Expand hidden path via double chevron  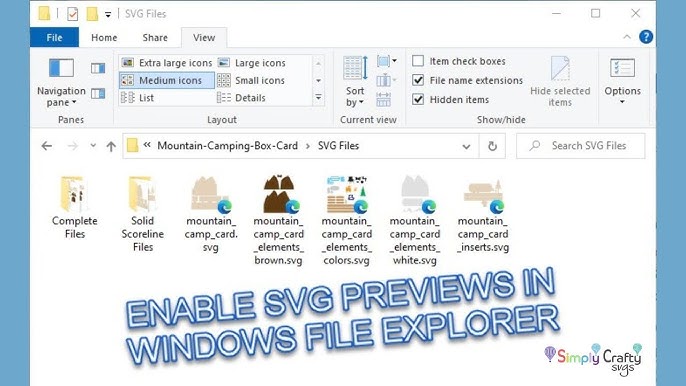click(147, 145)
